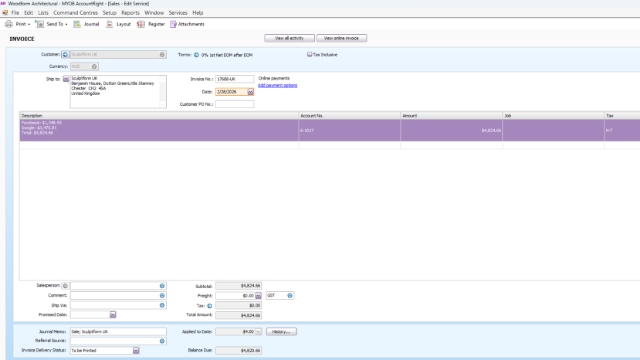Open the Edit menu

[28, 13]
